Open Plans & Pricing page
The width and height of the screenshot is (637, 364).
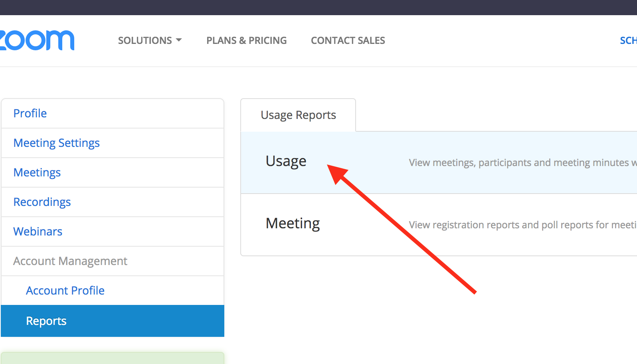click(x=246, y=40)
